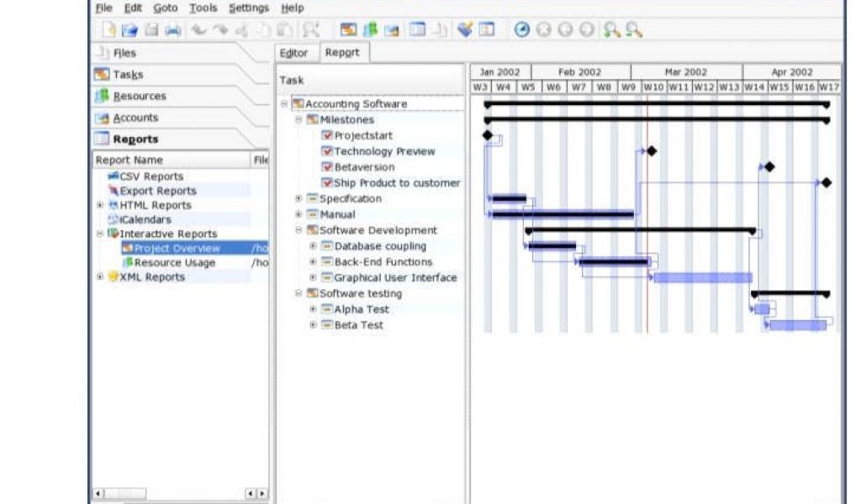Open the Resources sidebar section
Screen dimensions: 861x504
pos(140,97)
